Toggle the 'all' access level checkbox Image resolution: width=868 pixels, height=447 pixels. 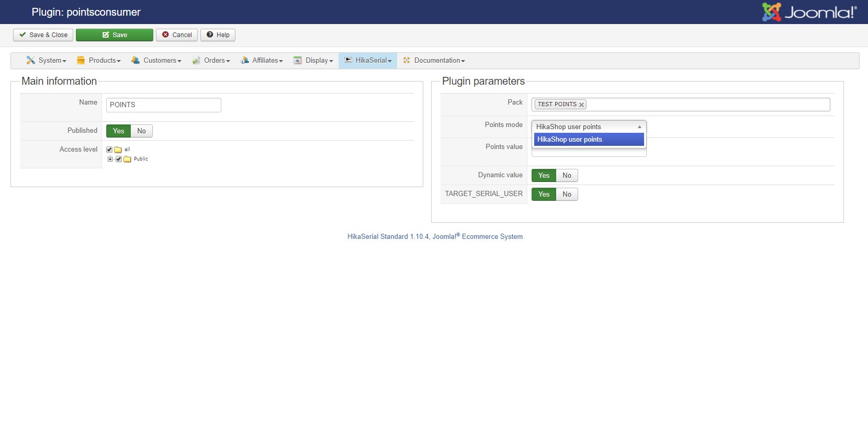tap(109, 150)
